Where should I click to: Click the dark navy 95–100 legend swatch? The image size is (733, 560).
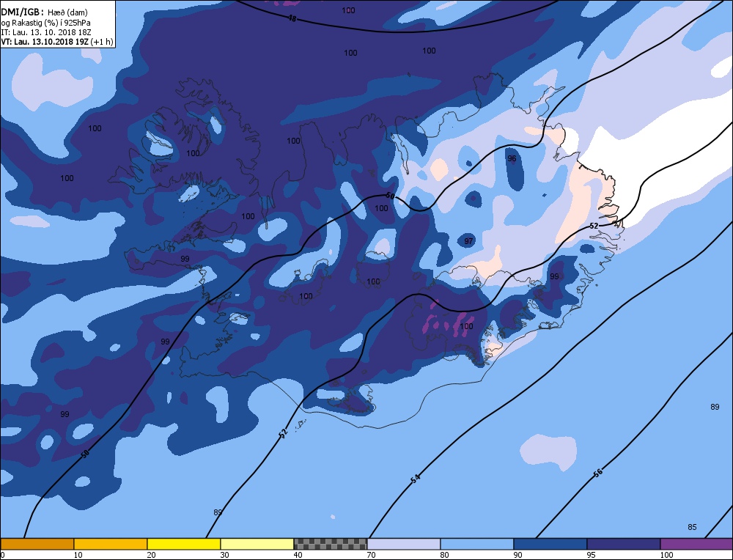tap(624, 544)
